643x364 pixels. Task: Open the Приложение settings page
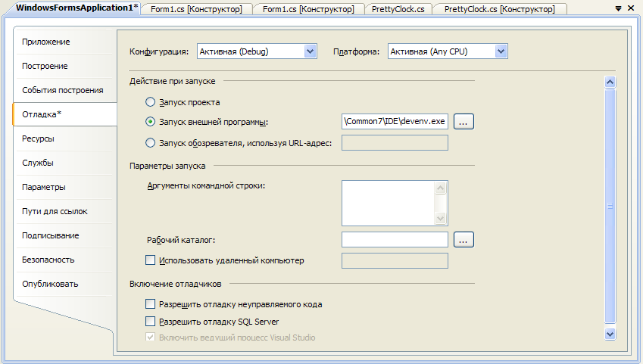pyautogui.click(x=64, y=42)
